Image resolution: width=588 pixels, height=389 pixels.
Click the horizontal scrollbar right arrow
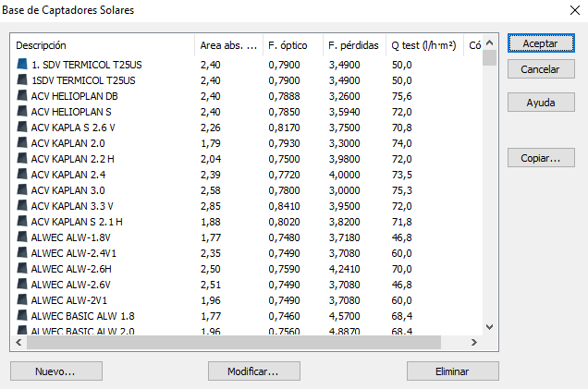click(474, 342)
